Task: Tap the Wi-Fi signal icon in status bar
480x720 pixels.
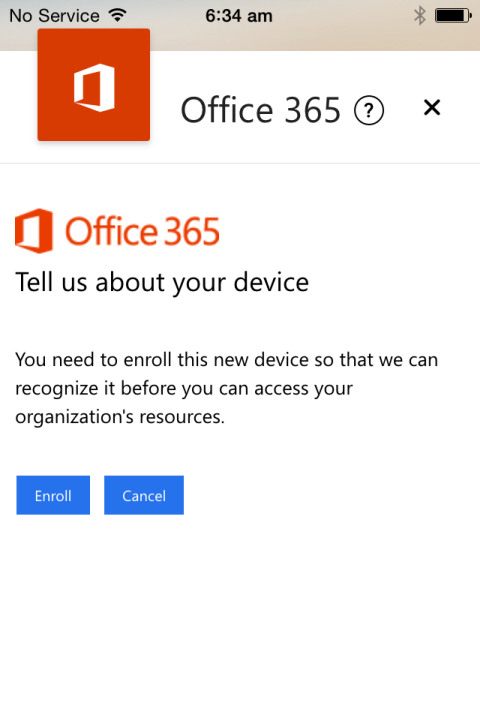Action: (118, 15)
